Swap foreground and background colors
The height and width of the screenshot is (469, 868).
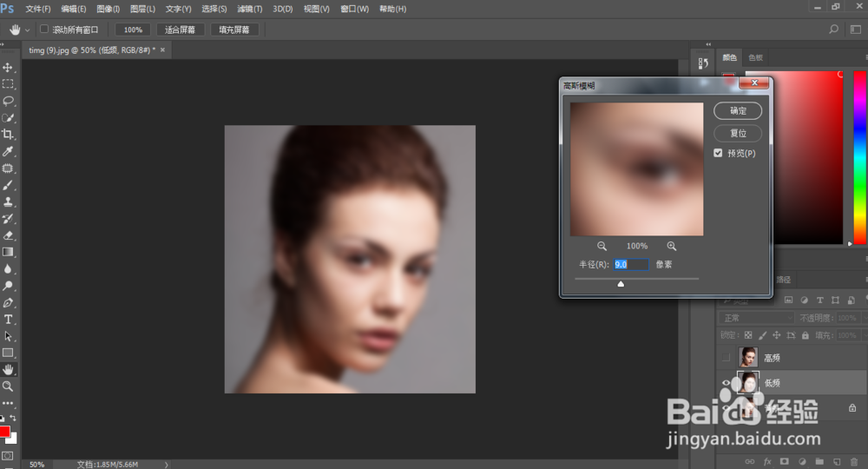coord(13,418)
